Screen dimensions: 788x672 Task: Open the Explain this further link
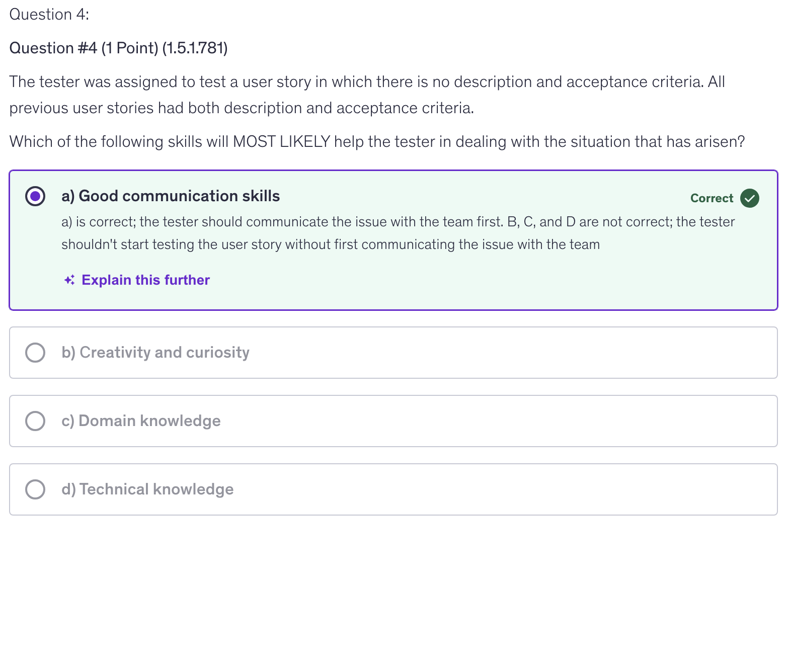(145, 280)
